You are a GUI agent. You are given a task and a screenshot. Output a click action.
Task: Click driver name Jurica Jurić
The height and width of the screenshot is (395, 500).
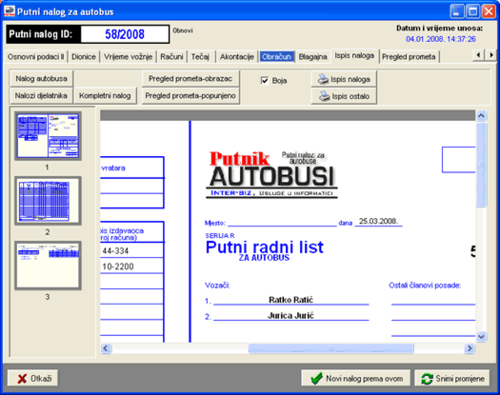click(x=291, y=316)
